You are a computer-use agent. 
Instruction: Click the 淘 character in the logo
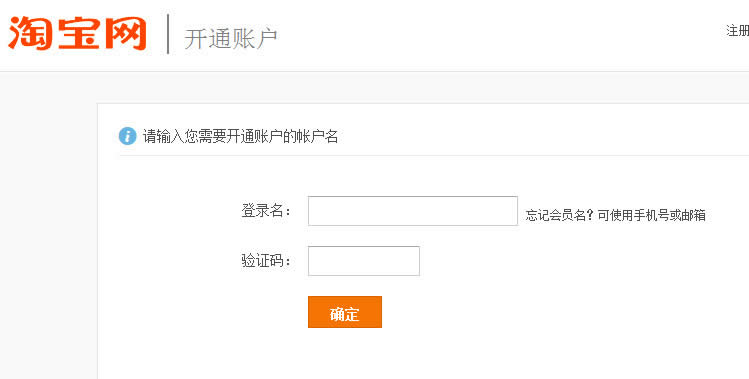[30, 33]
